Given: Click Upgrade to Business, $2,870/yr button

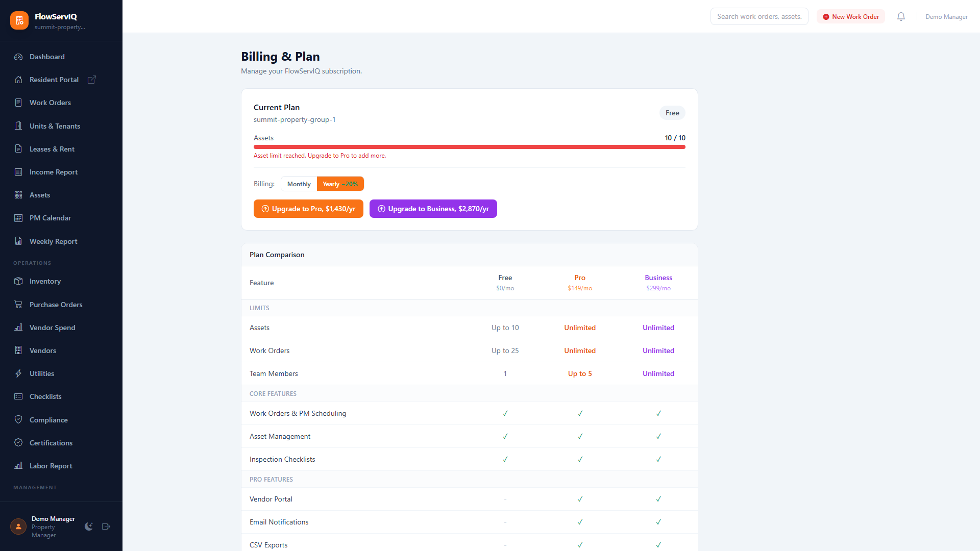Looking at the screenshot, I should (433, 209).
